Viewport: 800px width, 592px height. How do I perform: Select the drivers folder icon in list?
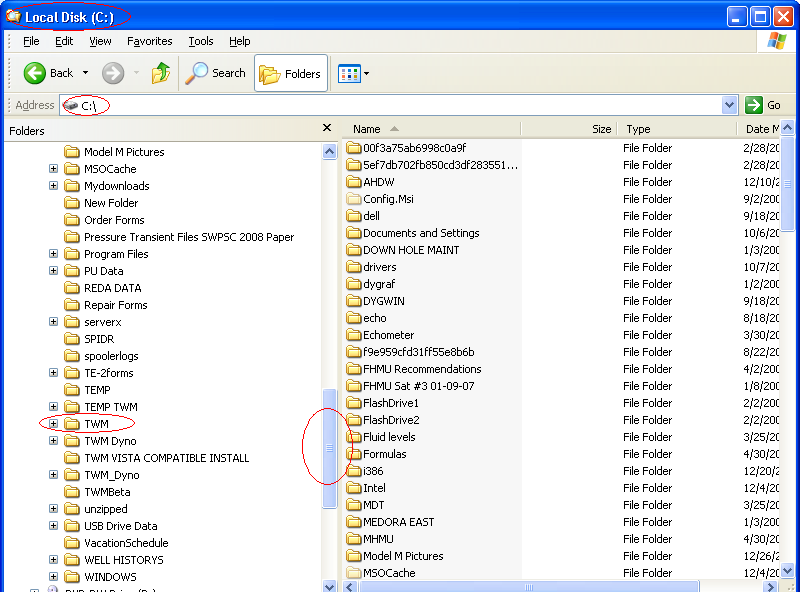(x=354, y=267)
